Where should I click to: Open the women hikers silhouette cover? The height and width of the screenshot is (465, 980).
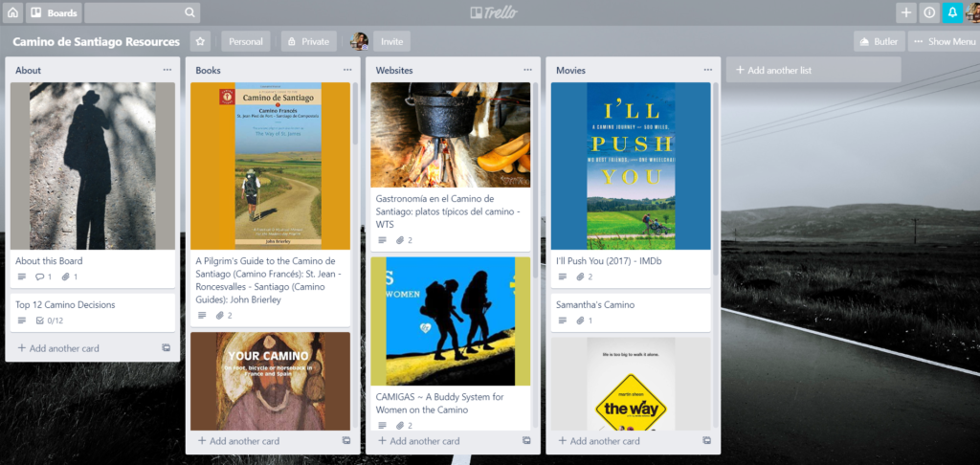coord(451,321)
